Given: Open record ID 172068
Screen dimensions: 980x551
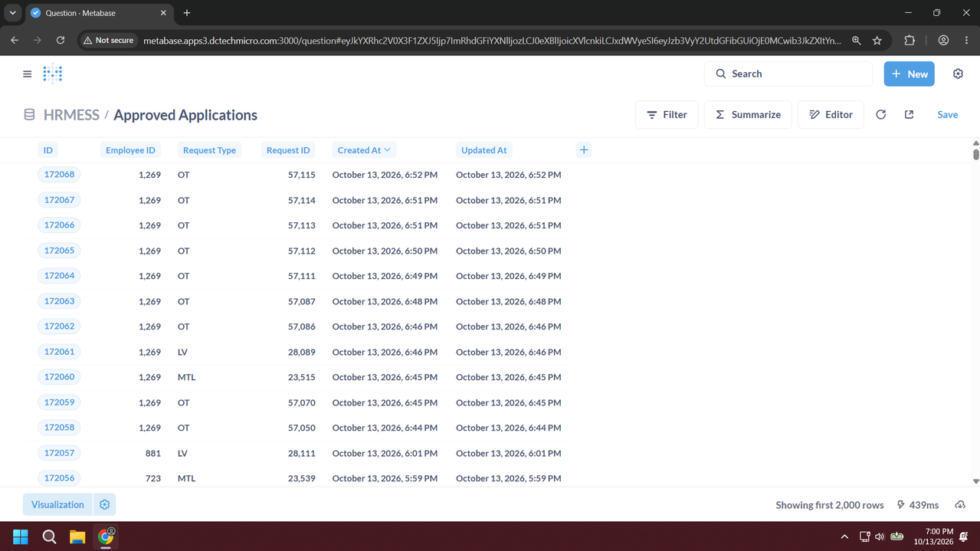Looking at the screenshot, I should [x=59, y=175].
